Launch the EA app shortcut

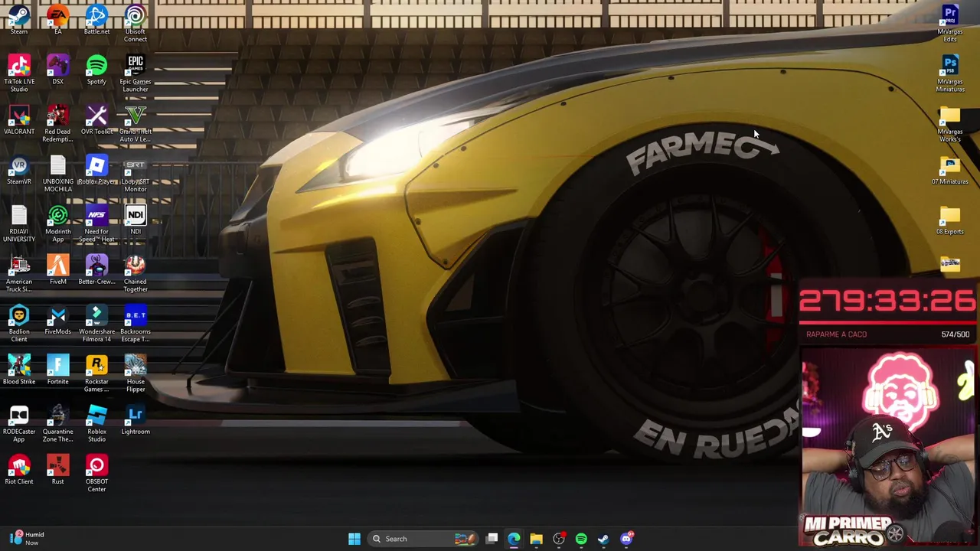pos(57,18)
